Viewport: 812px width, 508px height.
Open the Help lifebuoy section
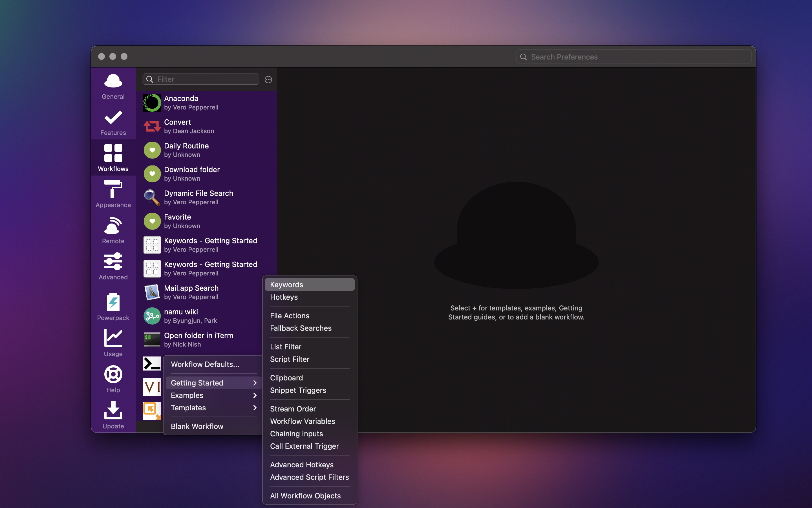click(113, 379)
